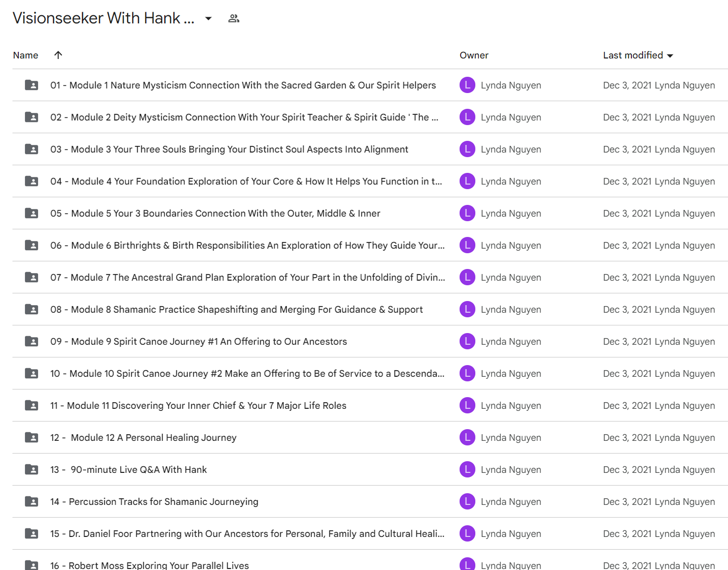Click owner avatar in Module 7 row

[x=467, y=277]
